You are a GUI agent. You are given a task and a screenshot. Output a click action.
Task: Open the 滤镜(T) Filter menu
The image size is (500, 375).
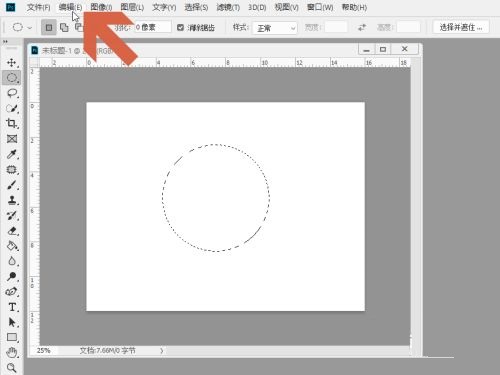[x=228, y=7]
